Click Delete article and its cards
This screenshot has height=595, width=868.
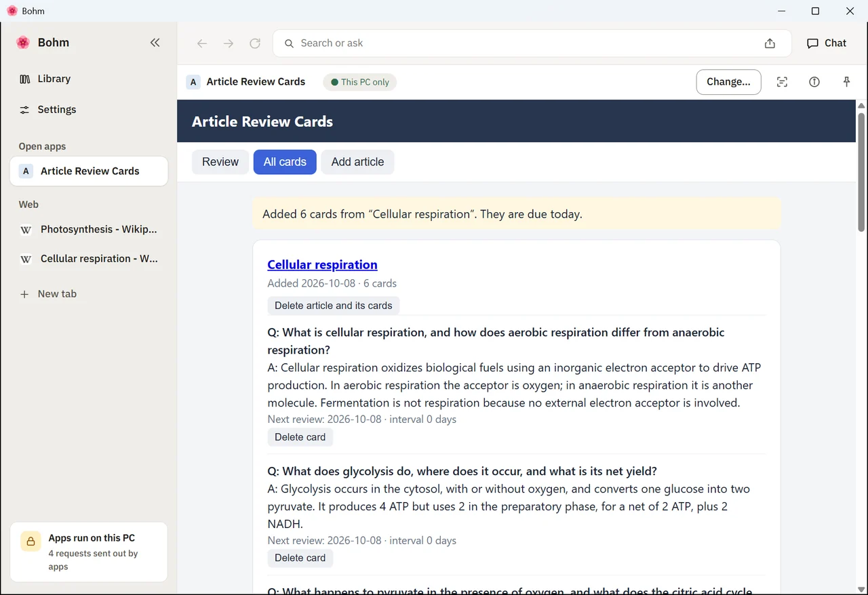pyautogui.click(x=334, y=306)
